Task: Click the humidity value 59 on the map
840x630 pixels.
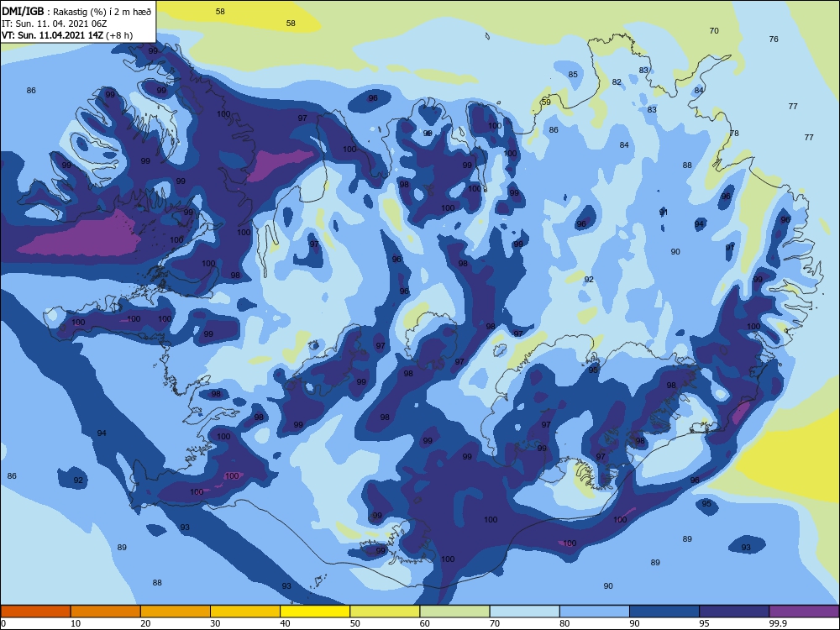Action: click(546, 102)
